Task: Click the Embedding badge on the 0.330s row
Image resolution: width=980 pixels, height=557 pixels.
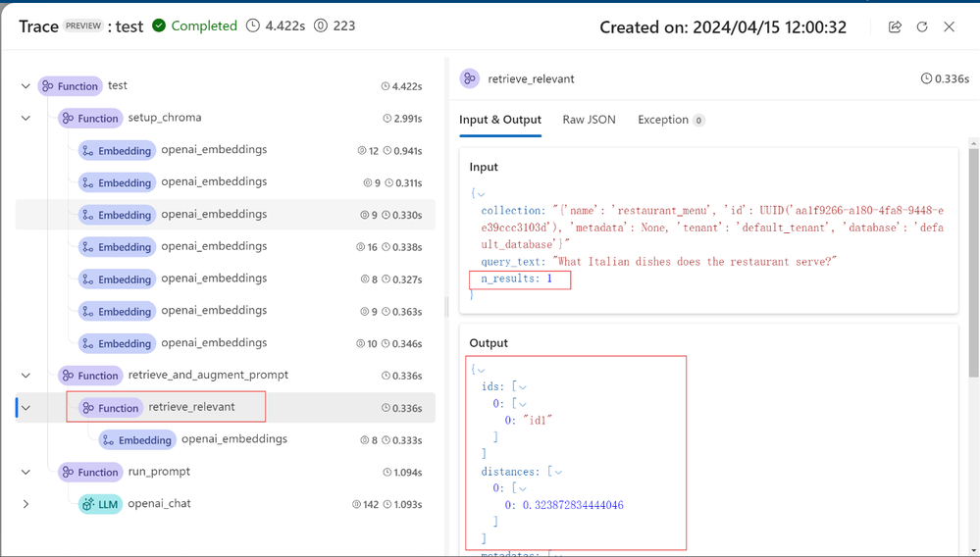Action: pos(117,215)
